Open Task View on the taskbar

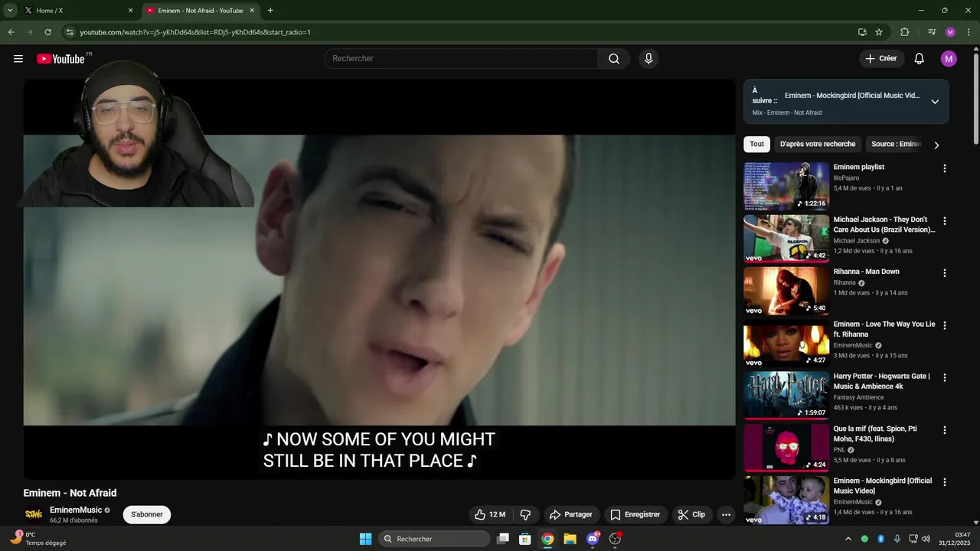coord(503,539)
